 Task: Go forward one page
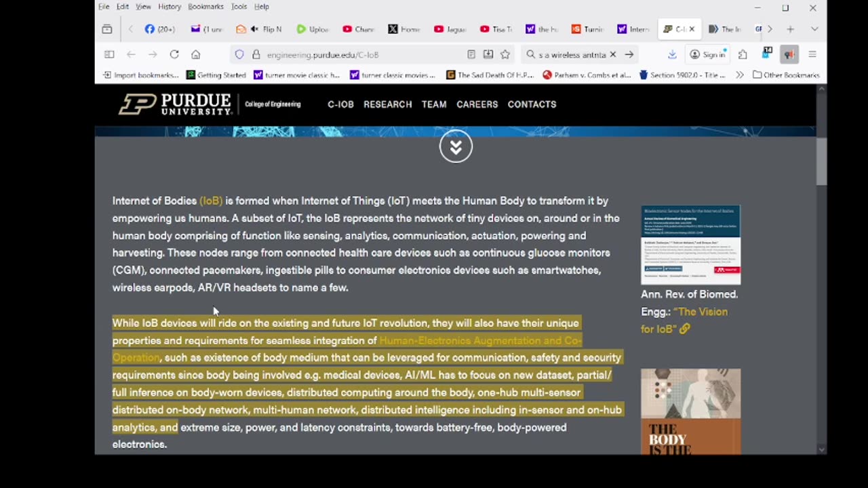[153, 54]
